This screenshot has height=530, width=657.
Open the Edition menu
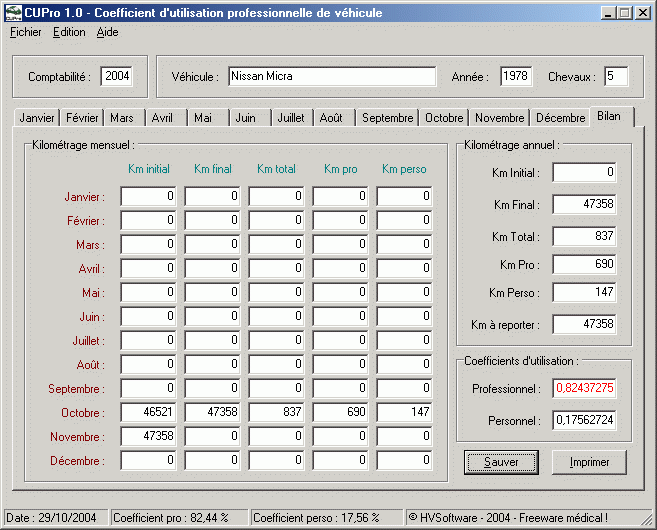(68, 32)
